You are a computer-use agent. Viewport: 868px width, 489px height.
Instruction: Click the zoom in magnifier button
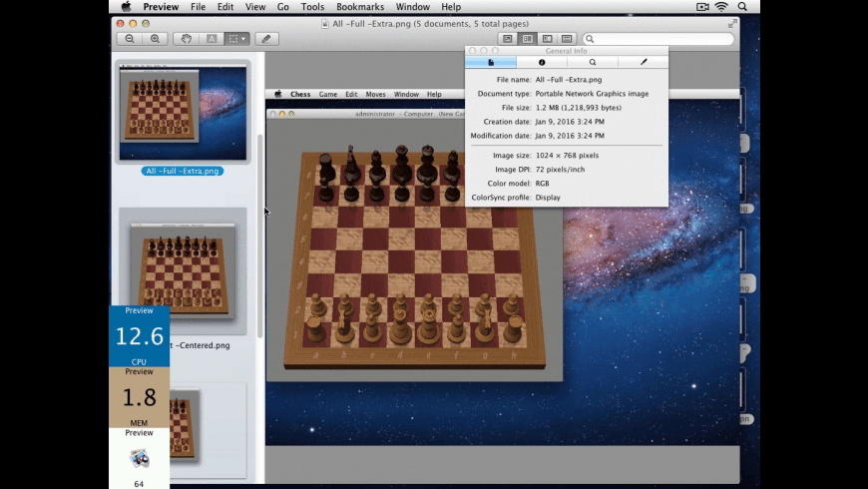[155, 39]
